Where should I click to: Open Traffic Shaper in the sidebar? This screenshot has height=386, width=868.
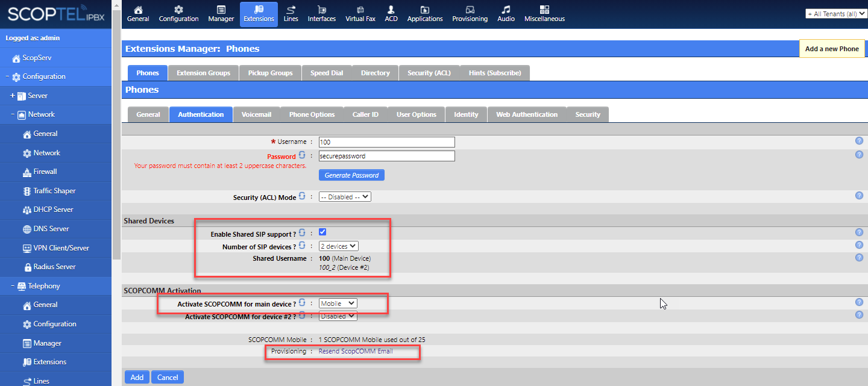[55, 191]
